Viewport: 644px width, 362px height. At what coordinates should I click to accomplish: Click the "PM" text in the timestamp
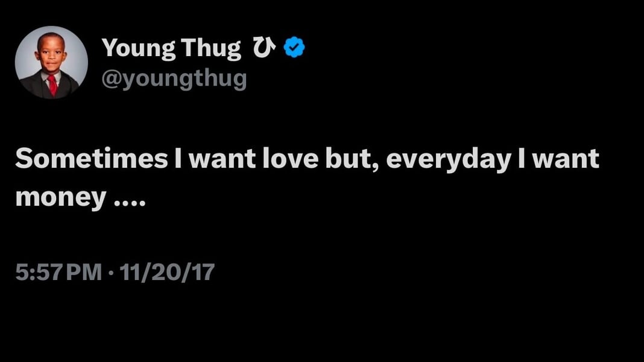pyautogui.click(x=83, y=273)
